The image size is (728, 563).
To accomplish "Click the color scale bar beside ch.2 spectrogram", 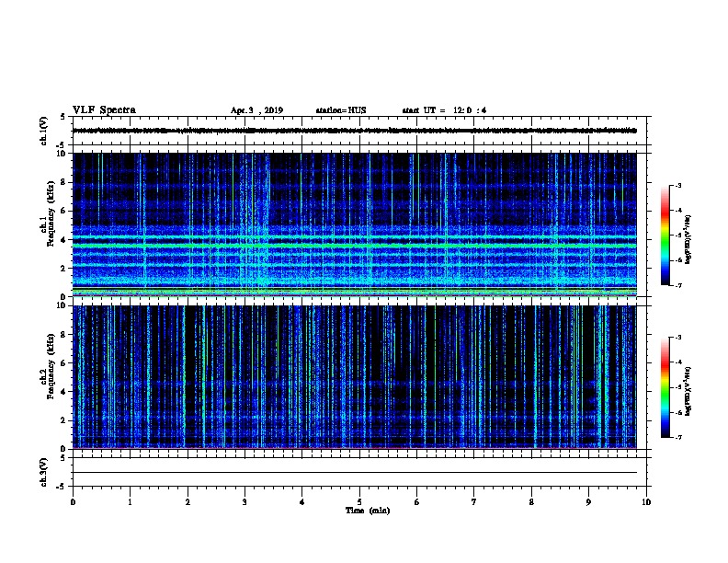I will click(x=665, y=387).
